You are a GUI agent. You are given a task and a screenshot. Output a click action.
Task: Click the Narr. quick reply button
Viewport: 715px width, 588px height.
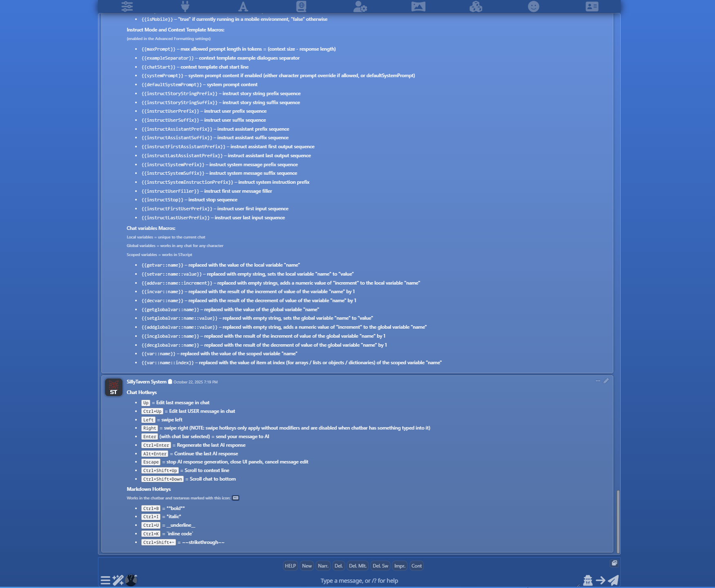[x=323, y=566]
